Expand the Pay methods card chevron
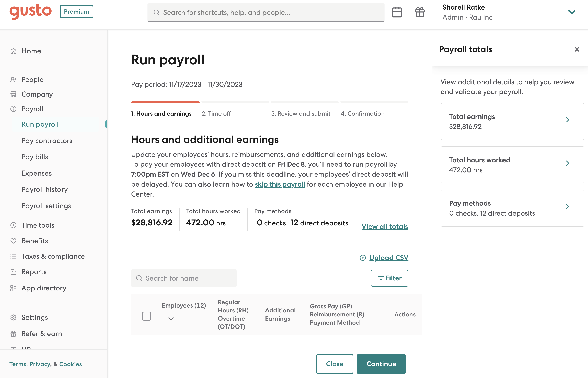 (567, 207)
